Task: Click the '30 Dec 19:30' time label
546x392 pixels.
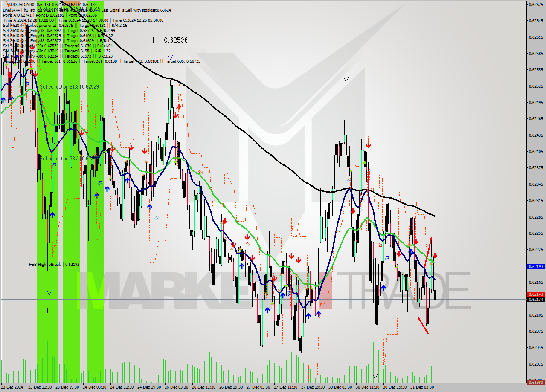Action: [395, 387]
